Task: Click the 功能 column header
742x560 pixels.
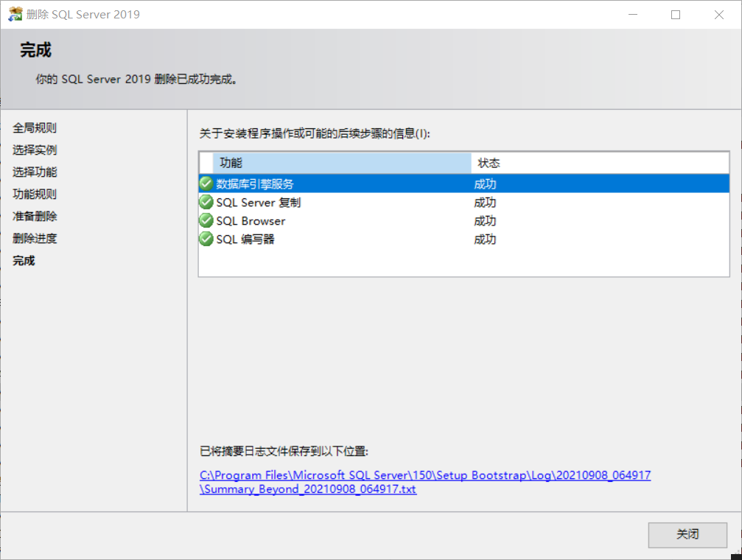Action: (342, 163)
